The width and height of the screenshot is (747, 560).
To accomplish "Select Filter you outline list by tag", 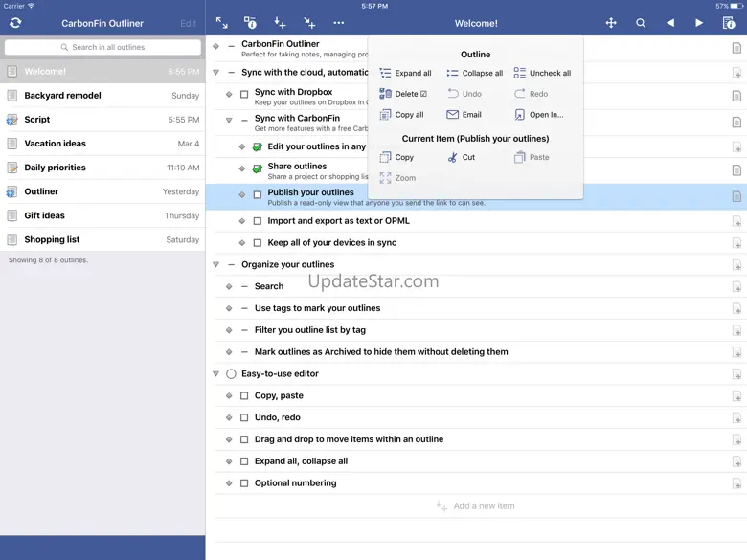I will pyautogui.click(x=476, y=330).
